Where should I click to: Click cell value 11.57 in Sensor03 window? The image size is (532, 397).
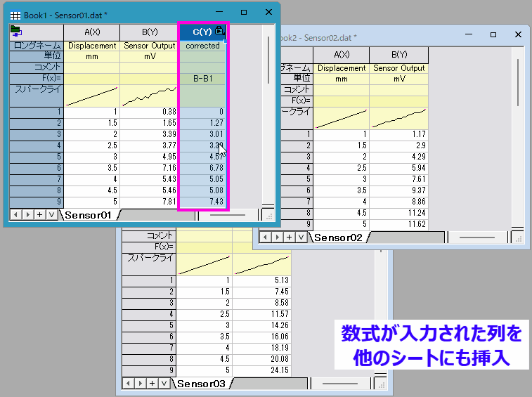pos(261,314)
